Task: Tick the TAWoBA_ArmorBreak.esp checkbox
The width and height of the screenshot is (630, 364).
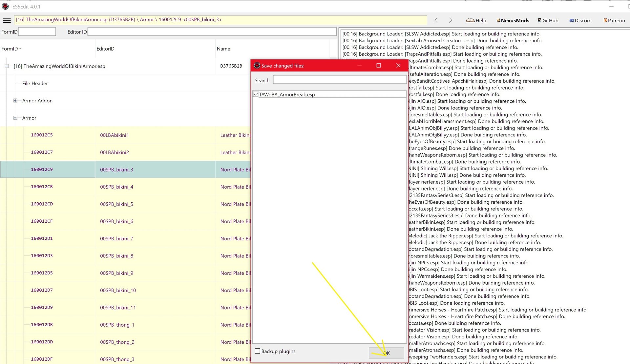Action: 256,94
